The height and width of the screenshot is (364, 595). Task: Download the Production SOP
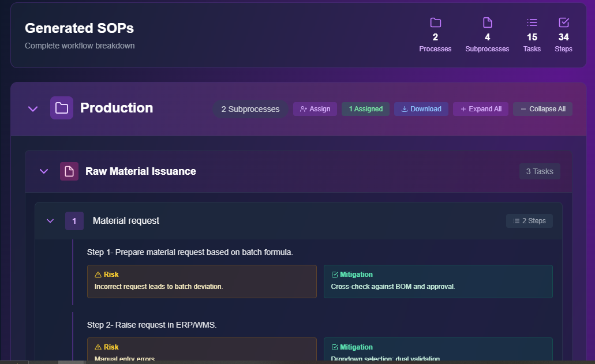tap(421, 109)
